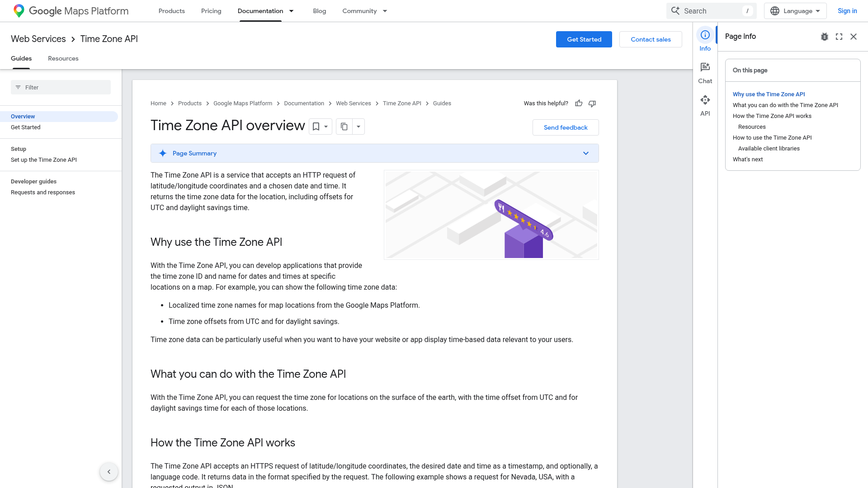868x488 pixels.
Task: Click Documentation in breadcrumb trail
Action: [304, 103]
